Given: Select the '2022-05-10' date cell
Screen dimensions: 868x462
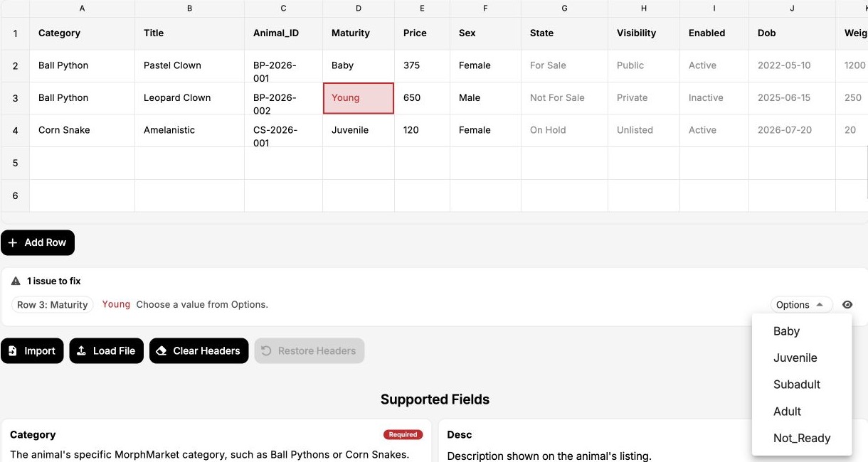Looking at the screenshot, I should pos(792,65).
